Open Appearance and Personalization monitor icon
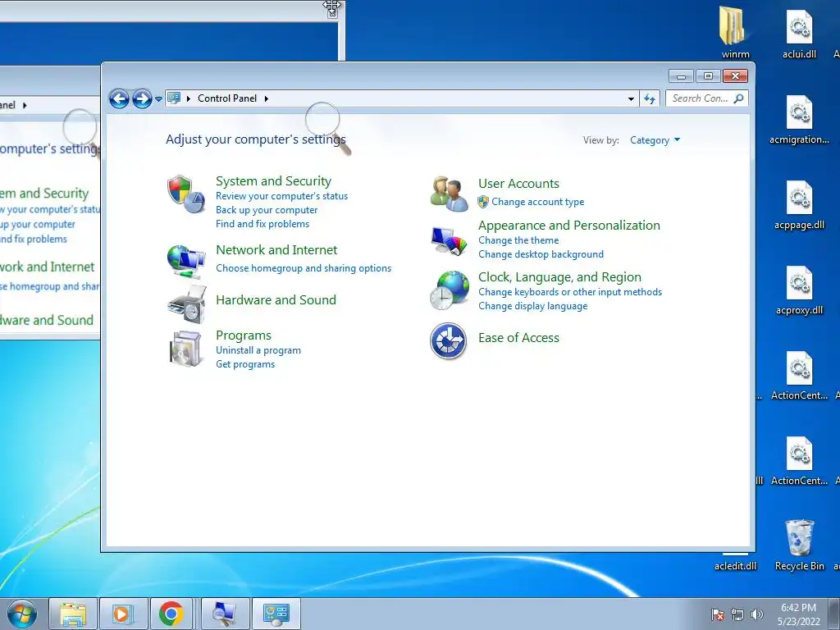Screen dimensions: 840x630 pos(449,240)
